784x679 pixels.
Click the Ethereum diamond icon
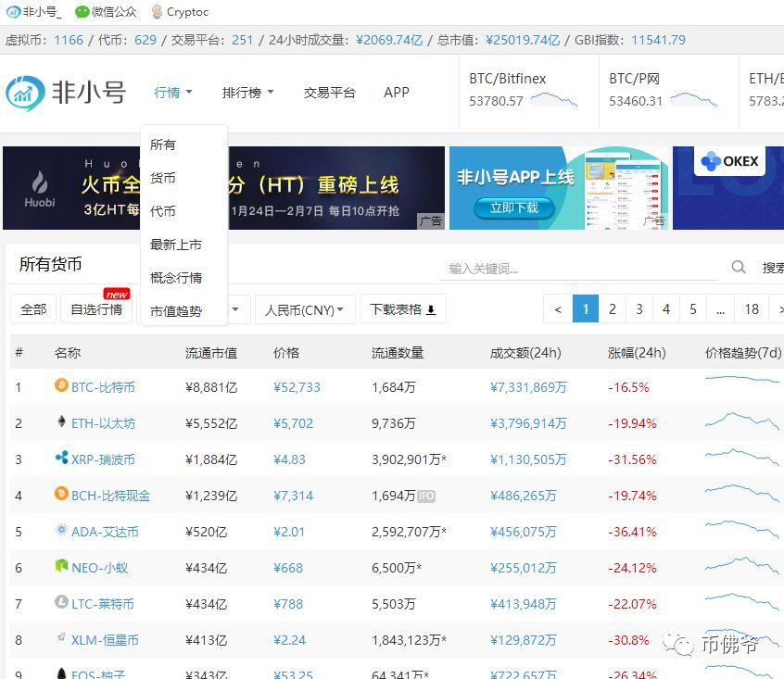(61, 421)
